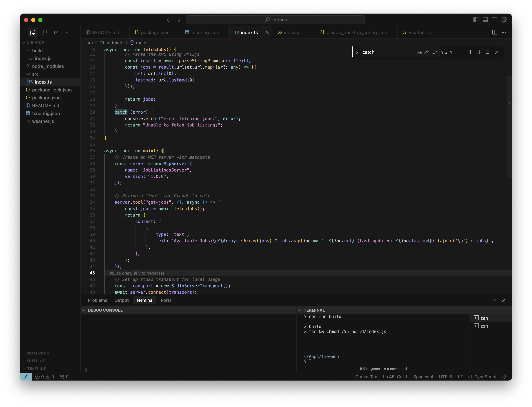This screenshot has width=532, height=407.
Task: Toggle Match Case in Find widget
Action: pos(420,52)
